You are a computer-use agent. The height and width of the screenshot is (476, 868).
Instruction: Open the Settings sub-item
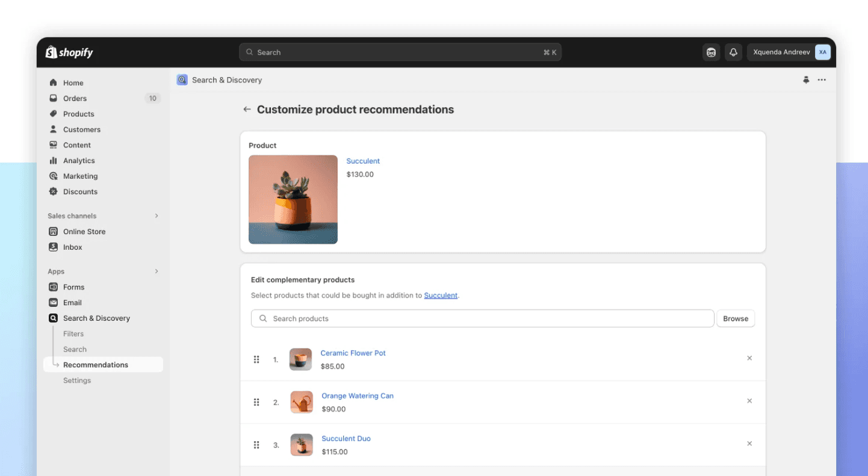pos(77,381)
